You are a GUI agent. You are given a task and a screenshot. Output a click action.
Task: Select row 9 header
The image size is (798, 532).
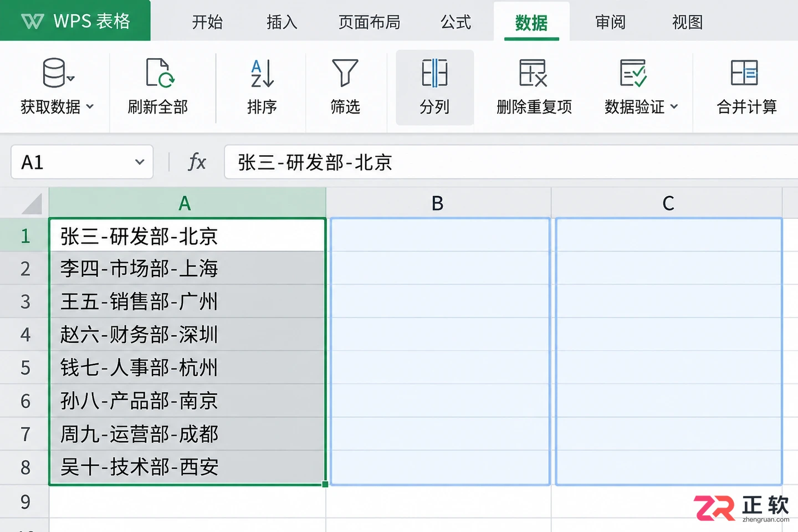[24, 502]
